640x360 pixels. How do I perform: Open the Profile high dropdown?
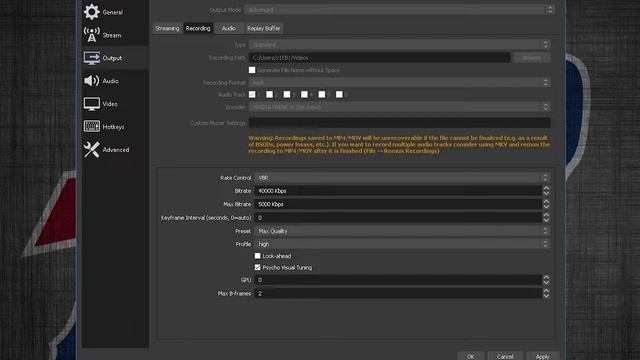(402, 244)
